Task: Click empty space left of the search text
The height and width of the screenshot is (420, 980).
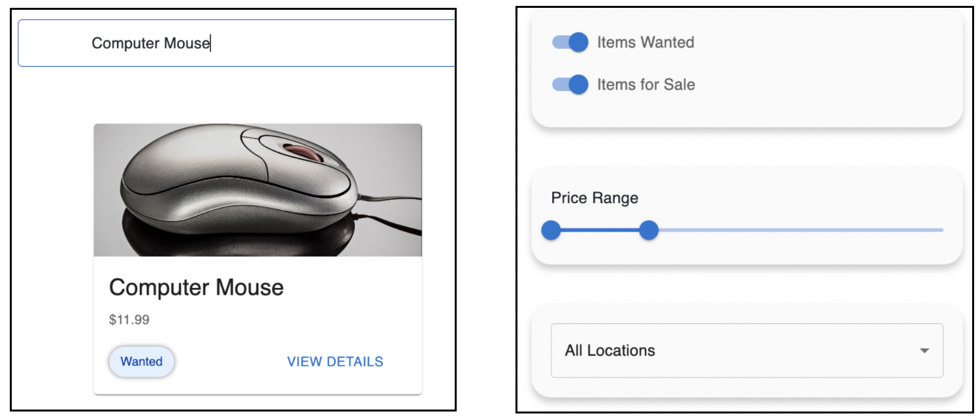Action: coord(56,43)
